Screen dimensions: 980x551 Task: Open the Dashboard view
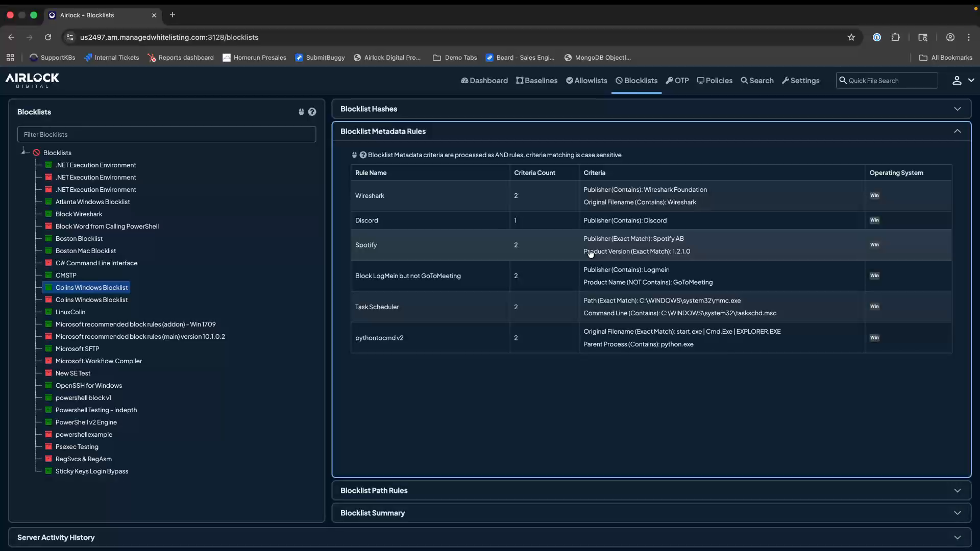[484, 80]
